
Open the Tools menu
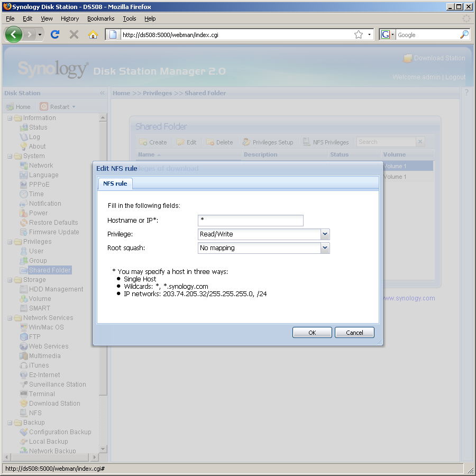(130, 19)
